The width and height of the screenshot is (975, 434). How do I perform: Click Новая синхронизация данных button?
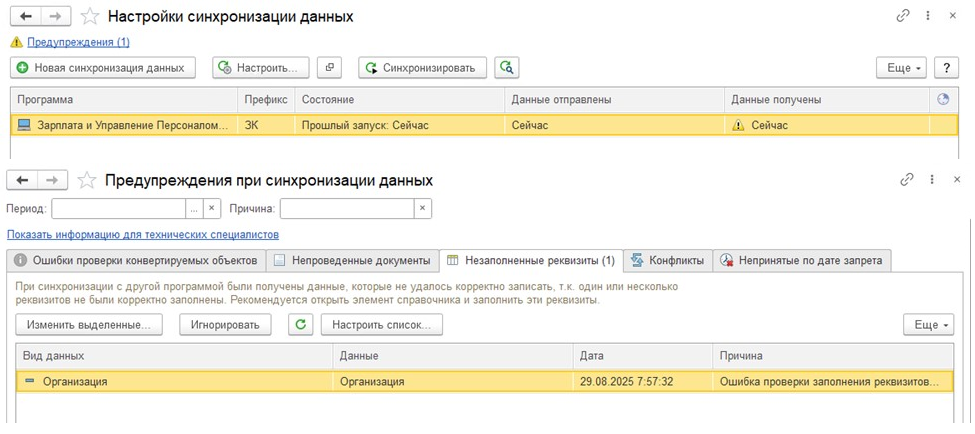pos(103,68)
